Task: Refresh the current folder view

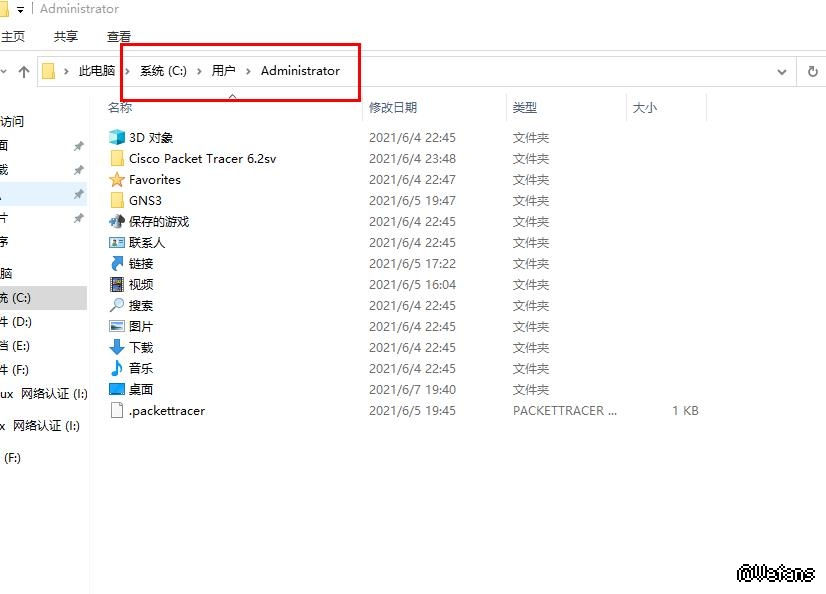Action: [812, 72]
